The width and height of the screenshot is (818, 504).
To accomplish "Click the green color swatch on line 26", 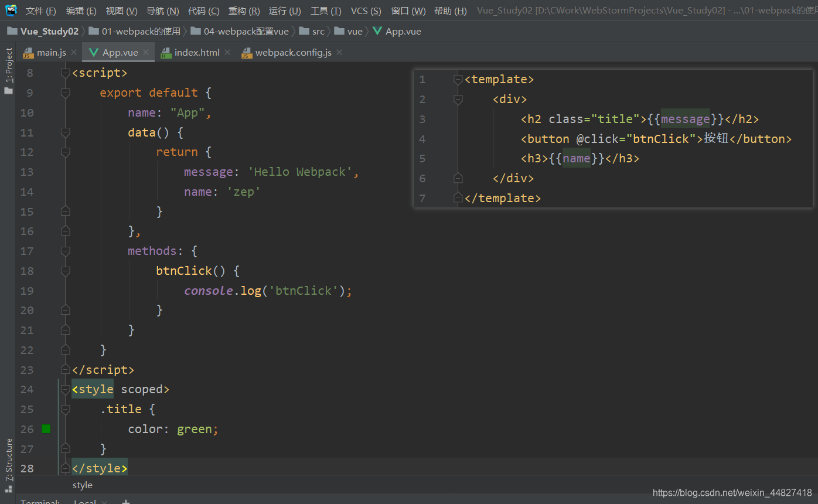I will [x=46, y=429].
